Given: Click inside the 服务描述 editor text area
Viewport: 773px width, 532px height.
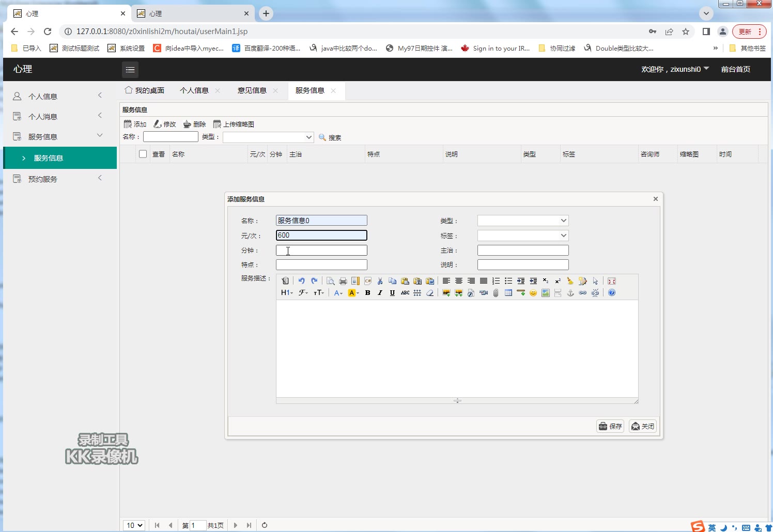Looking at the screenshot, I should 457,349.
